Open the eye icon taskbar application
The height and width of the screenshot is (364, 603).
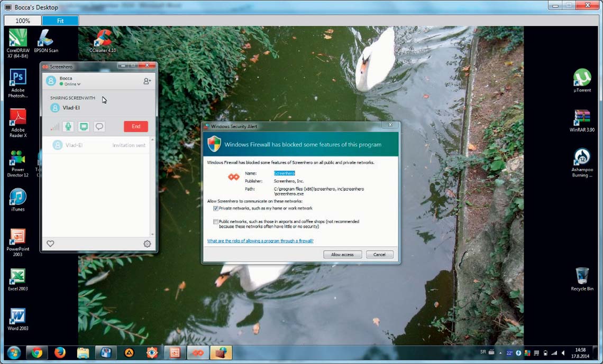point(152,352)
